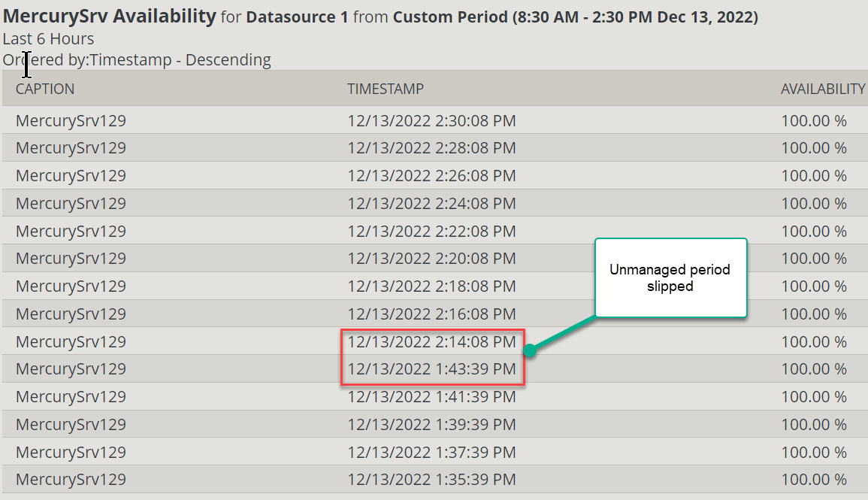The width and height of the screenshot is (868, 500).
Task: Click 100.00 % availability in 2:20:08 PM row
Action: pos(814,258)
